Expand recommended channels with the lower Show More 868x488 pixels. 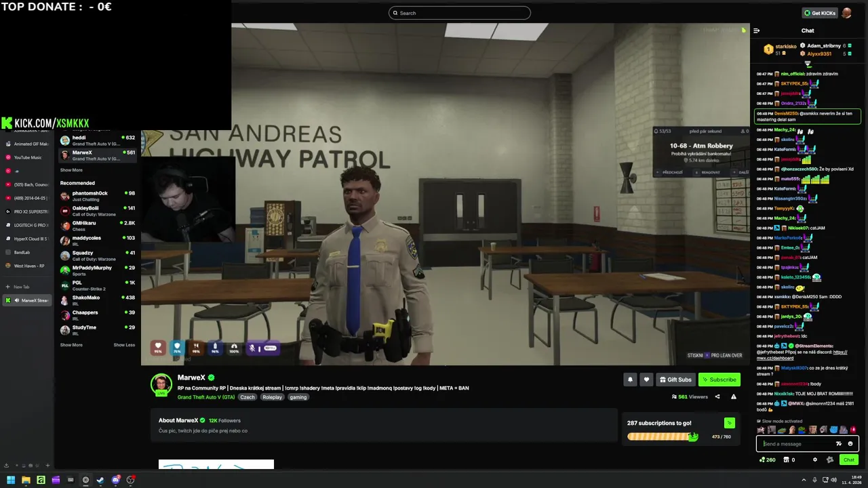71,345
